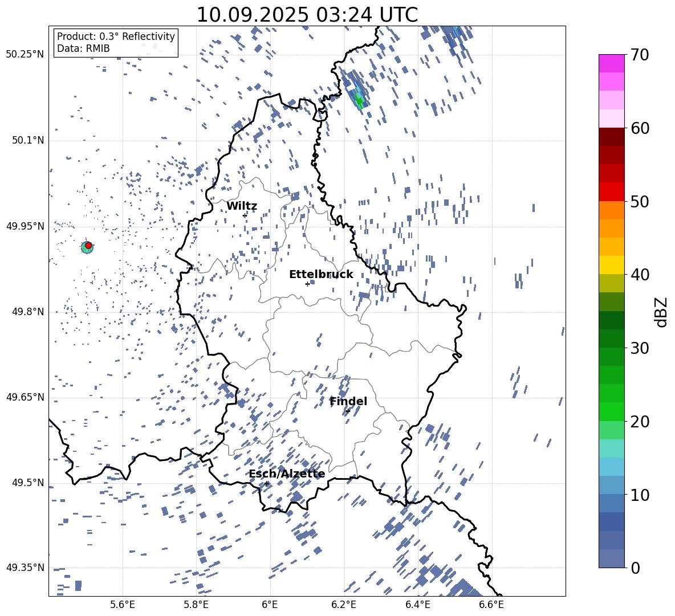
Task: Click the magenta top swatch of the colorbar
Action: point(612,63)
